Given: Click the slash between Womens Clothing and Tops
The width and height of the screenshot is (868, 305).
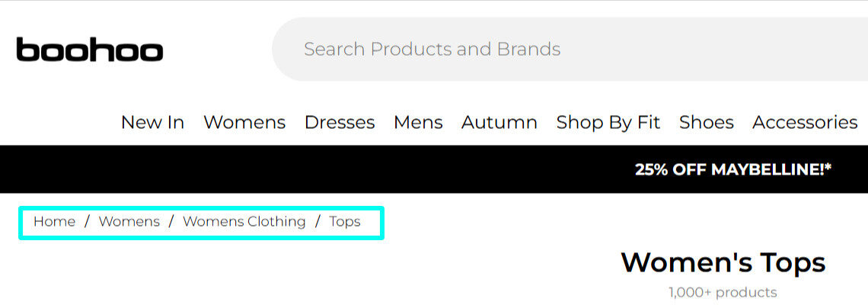Looking at the screenshot, I should point(318,222).
